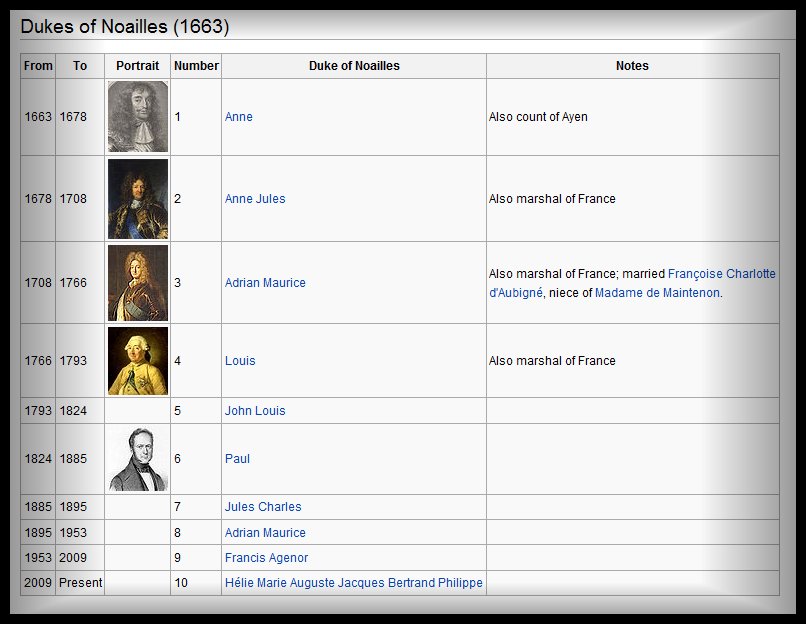This screenshot has width=806, height=624.
Task: Open the Françoise Charlotte d'Aubigné link
Action: coord(722,274)
